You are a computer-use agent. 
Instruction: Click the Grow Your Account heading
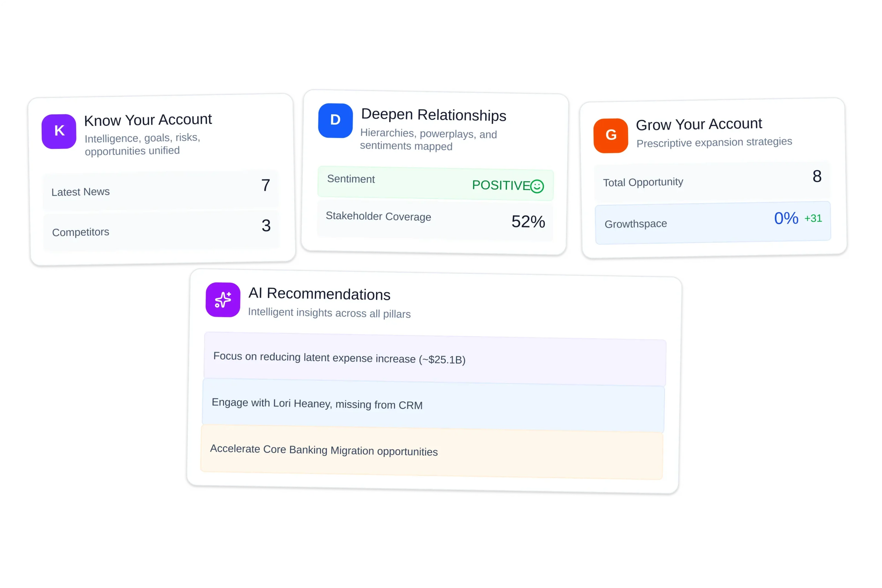click(x=699, y=124)
